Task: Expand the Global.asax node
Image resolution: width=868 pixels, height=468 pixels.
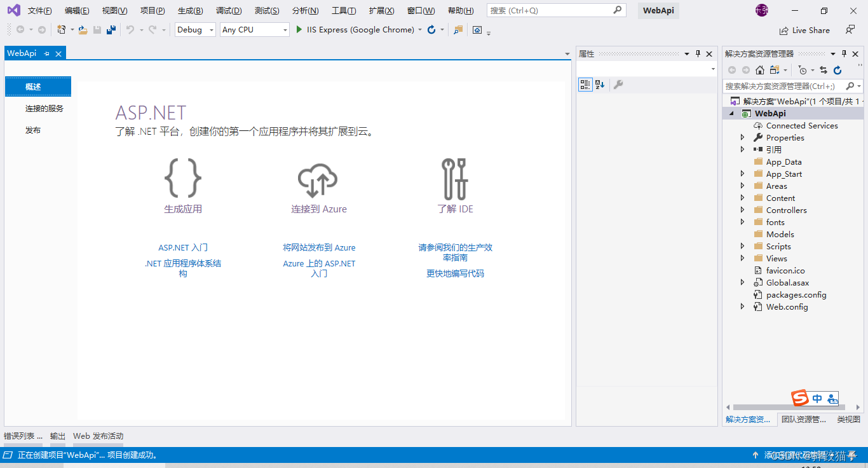Action: 742,282
